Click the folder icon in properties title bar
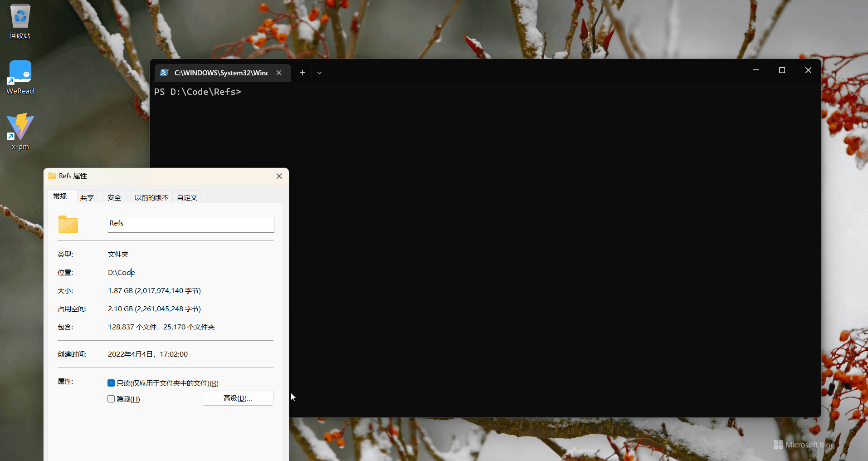The height and width of the screenshot is (461, 868). tap(52, 176)
